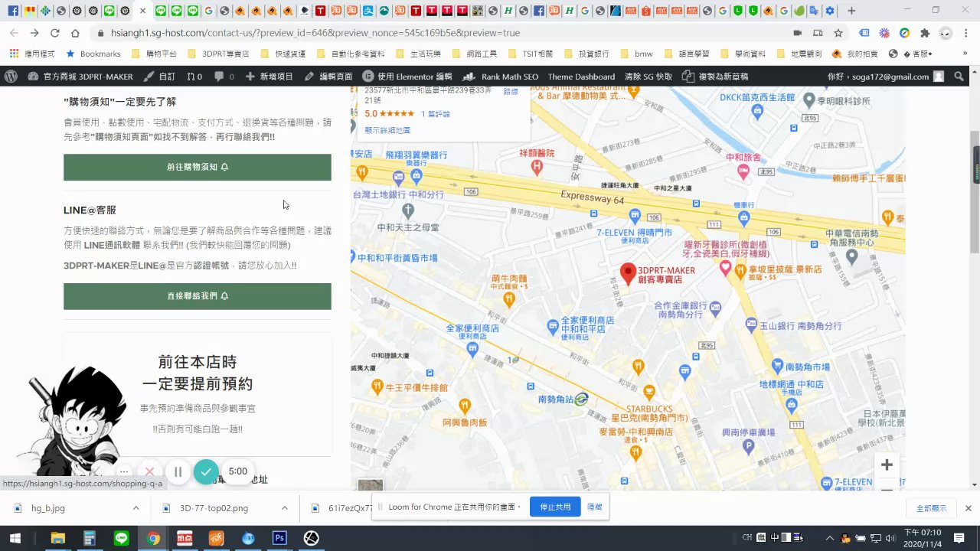Finish Loom recording with green checkmark
Viewport: 980px width, 551px height.
point(205,472)
